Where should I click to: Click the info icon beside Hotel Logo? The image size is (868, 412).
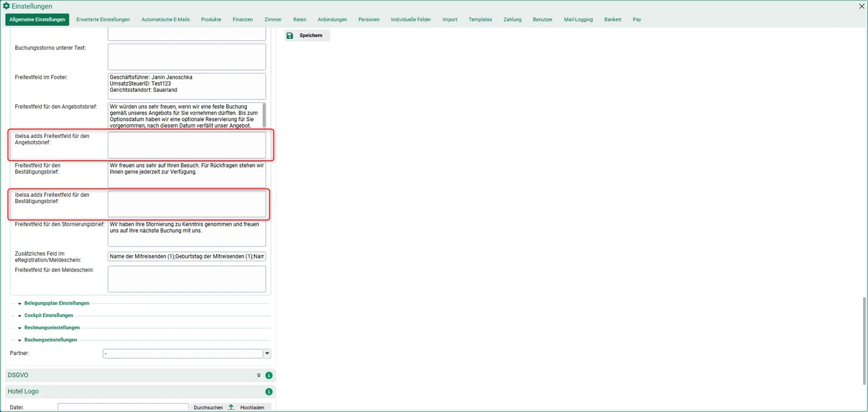(x=269, y=391)
